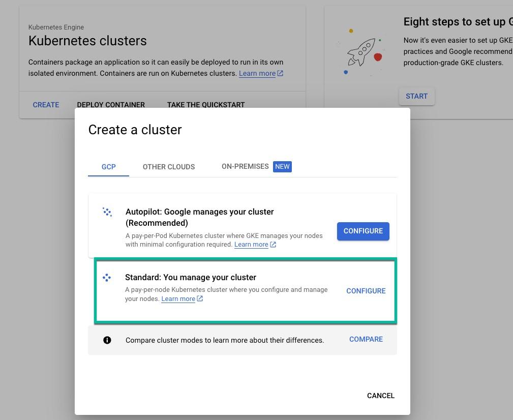This screenshot has width=513, height=420.
Task: Click the rocket illustration
Action: pos(361,52)
